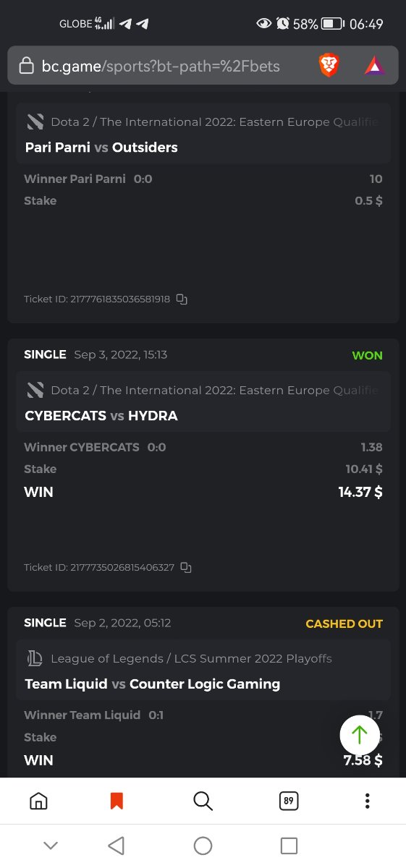Tap the lock icon in address bar
Screen dimensions: 406x868
click(x=27, y=67)
